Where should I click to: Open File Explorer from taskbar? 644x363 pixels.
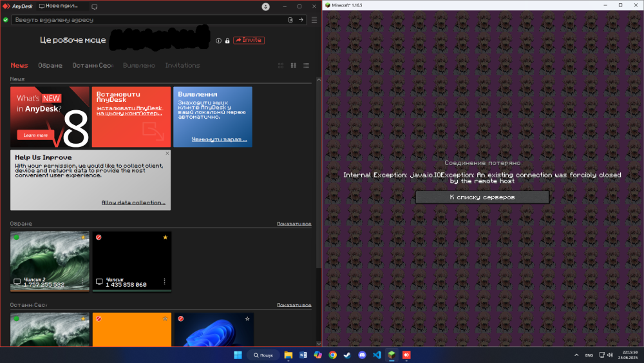point(289,355)
